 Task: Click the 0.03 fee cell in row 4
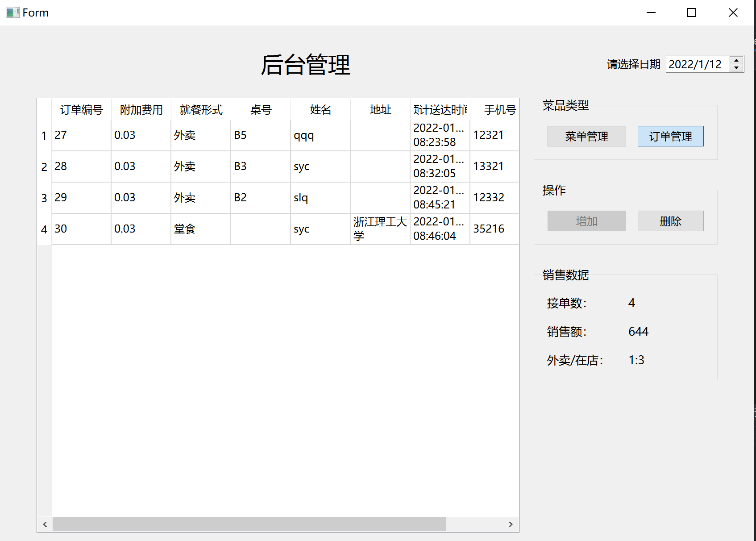click(x=141, y=229)
